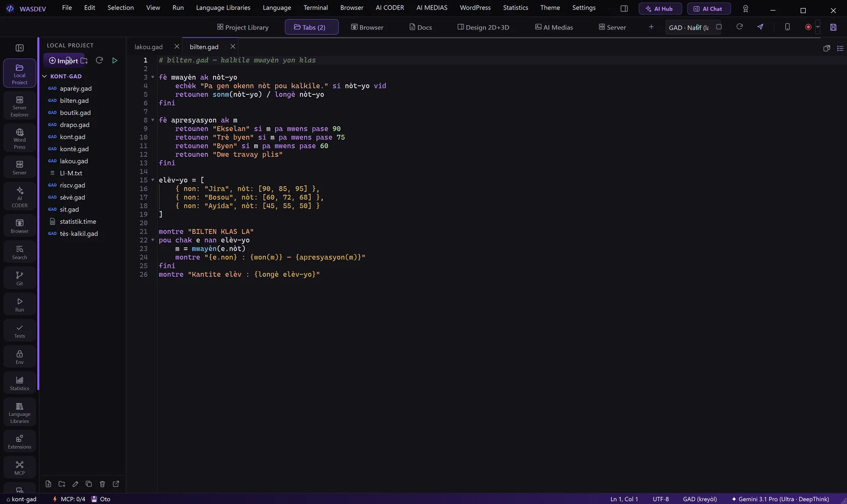
Task: Open the Git sidebar panel
Action: click(20, 278)
